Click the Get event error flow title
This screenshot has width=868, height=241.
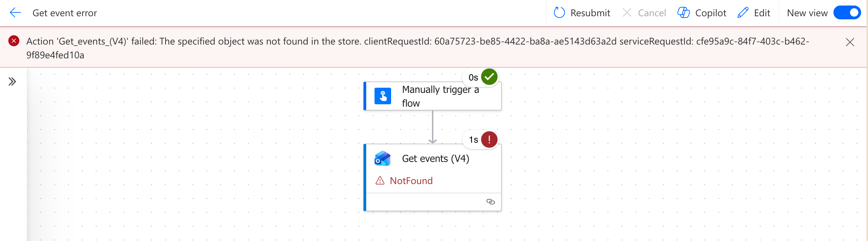point(65,13)
